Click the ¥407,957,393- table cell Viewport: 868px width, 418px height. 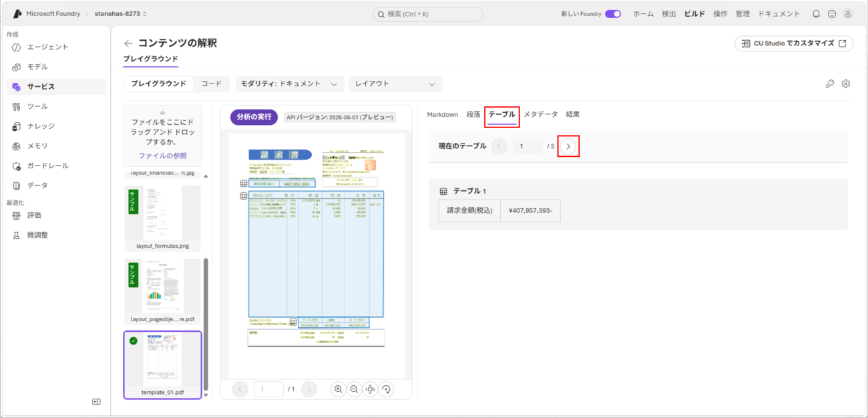pyautogui.click(x=530, y=210)
